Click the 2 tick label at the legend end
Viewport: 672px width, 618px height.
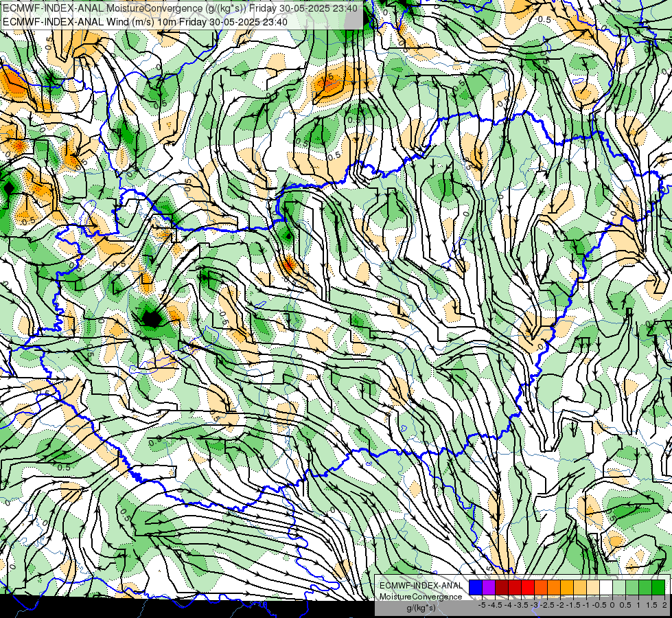pos(664,605)
